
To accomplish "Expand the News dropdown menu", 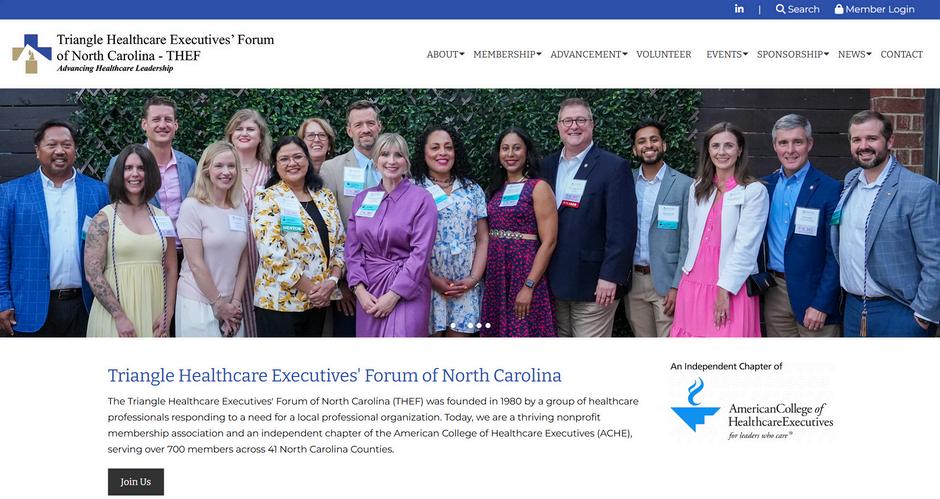I will coord(854,54).
